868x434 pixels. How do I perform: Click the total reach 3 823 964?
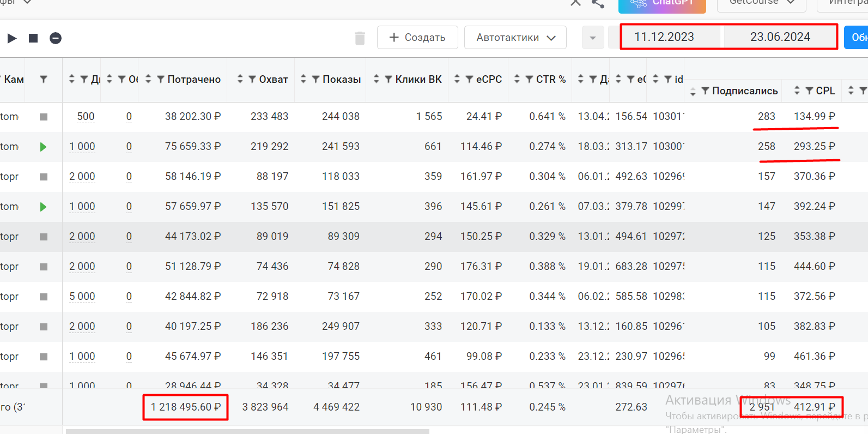coord(265,407)
